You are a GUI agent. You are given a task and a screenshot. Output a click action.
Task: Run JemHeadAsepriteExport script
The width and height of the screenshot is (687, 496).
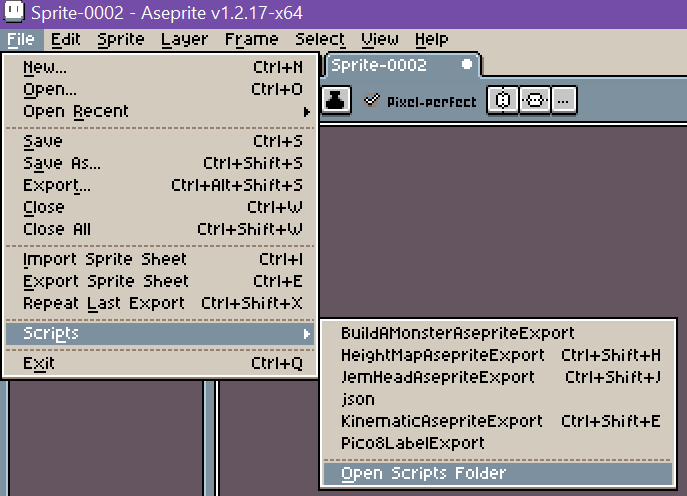tap(498, 377)
